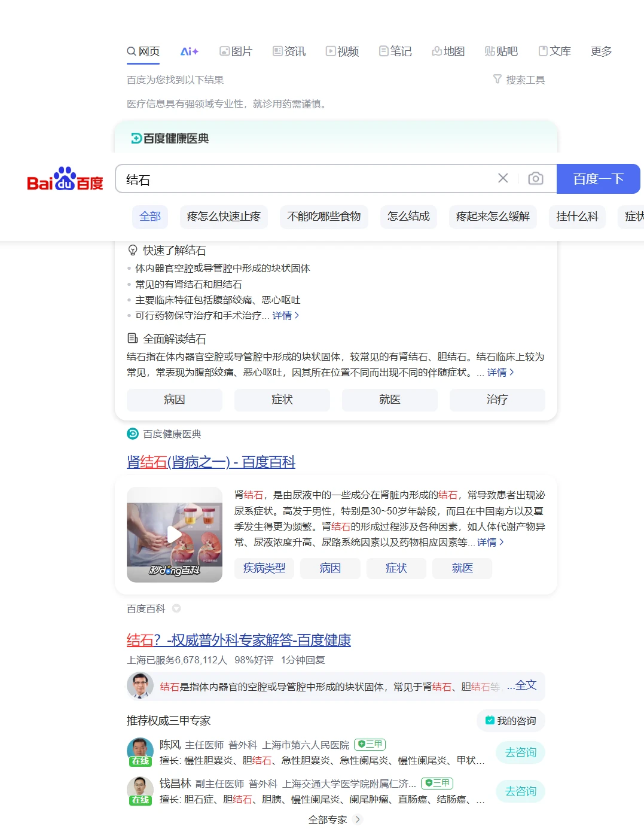The height and width of the screenshot is (829, 644).
Task: Open camera image search
Action: pyautogui.click(x=535, y=178)
